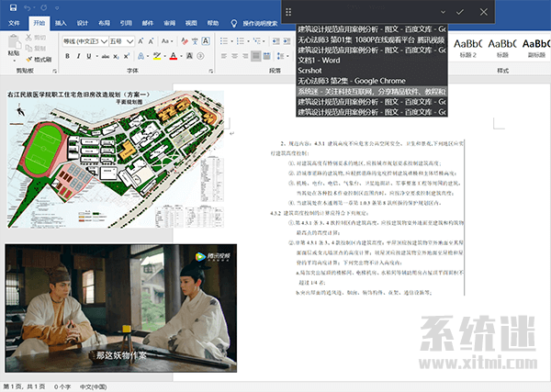
Task: Open the 五号 font size dropdown
Action: coord(130,41)
